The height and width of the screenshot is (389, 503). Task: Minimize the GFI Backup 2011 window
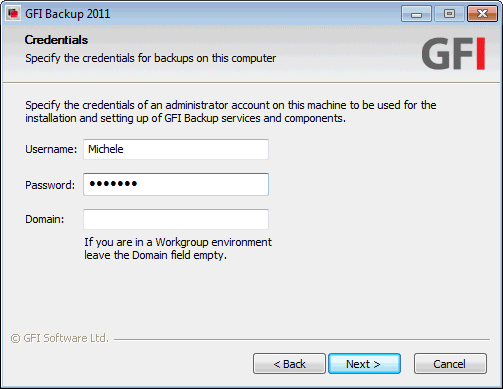tap(416, 14)
